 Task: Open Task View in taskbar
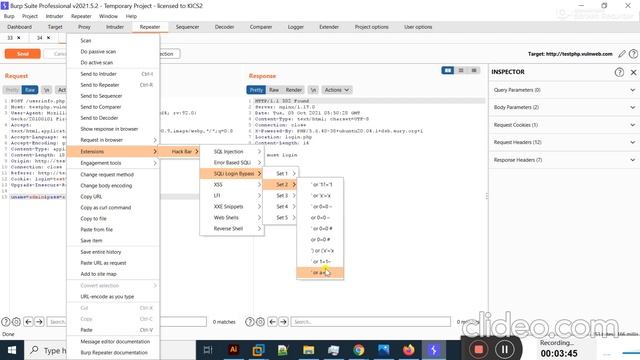pyautogui.click(x=208, y=350)
